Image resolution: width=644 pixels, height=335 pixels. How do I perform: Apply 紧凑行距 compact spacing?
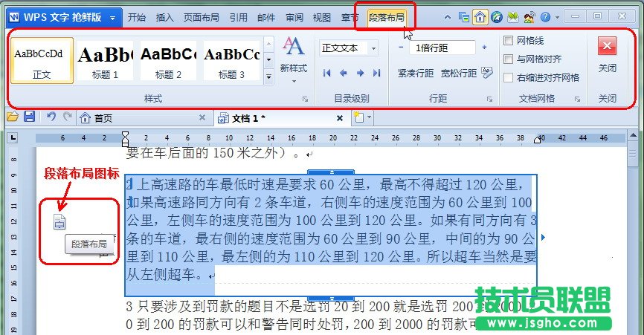[x=416, y=73]
